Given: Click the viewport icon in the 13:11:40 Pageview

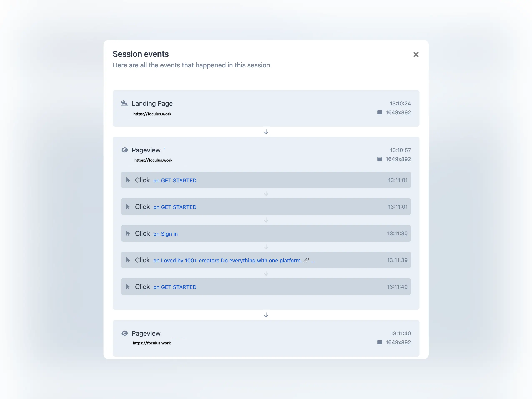Looking at the screenshot, I should pos(380,342).
